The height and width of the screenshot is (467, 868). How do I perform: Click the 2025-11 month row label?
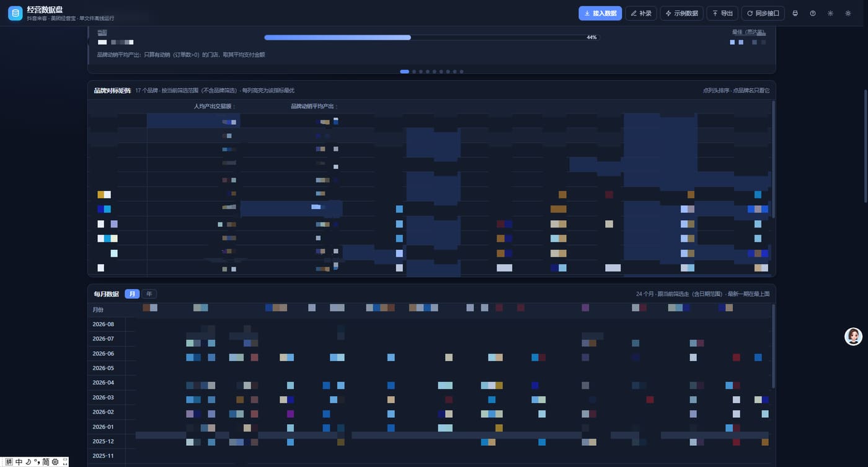tap(104, 456)
